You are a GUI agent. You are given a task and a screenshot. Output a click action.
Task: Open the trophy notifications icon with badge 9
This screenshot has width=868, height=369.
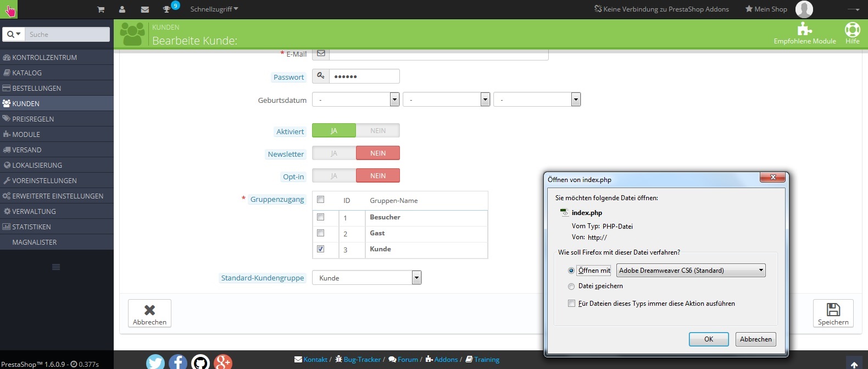[166, 9]
